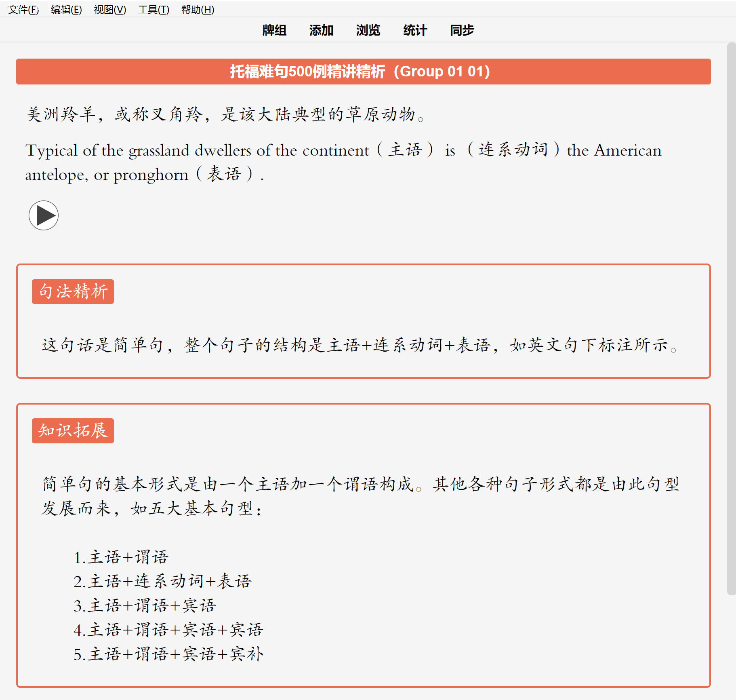Screen dimensions: 736x700
Task: Click 同步 to sync
Action: click(x=462, y=30)
